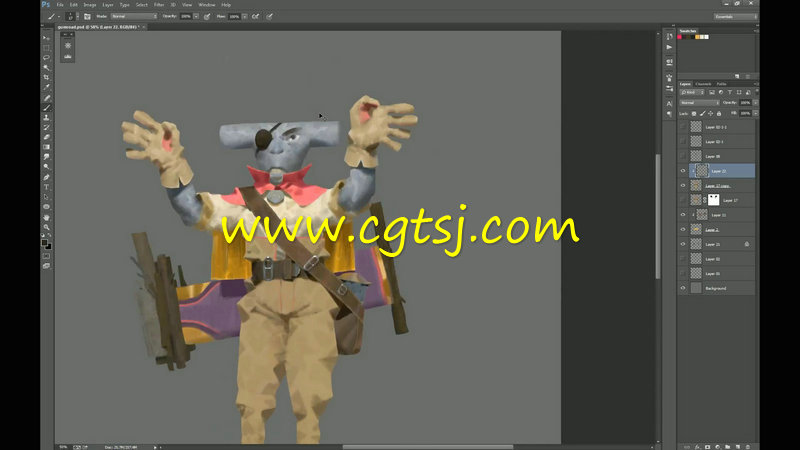This screenshot has height=450, width=800.
Task: Select the Type tool
Action: pos(46,187)
